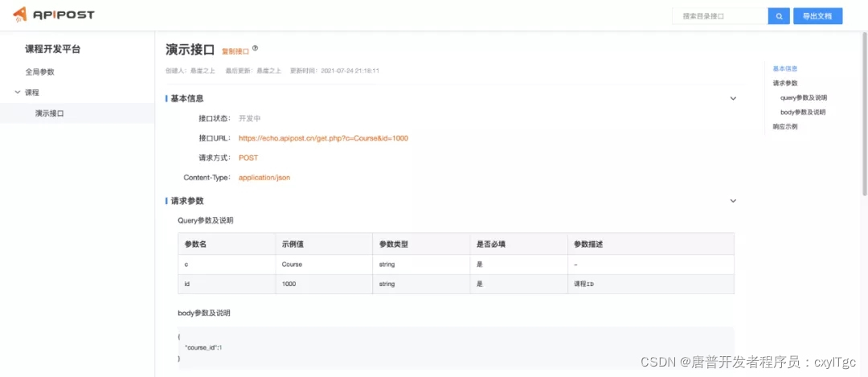Click the POST request method value

point(248,158)
